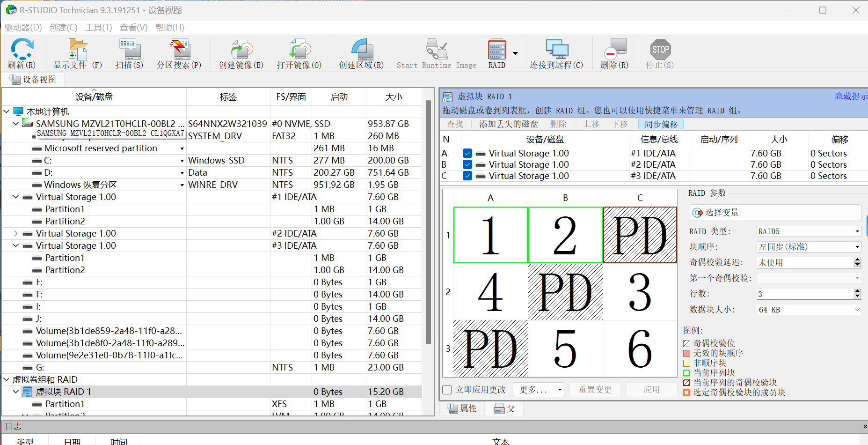Click the RAID toolbar icon

coord(497,49)
